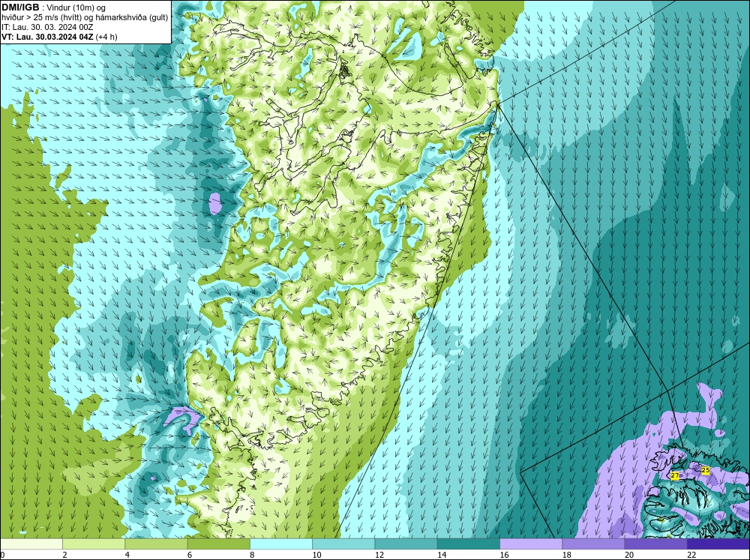Screen dimensions: 750x560
Task: Click the 8–10 m/s light cyan legend swatch
Action: [281, 544]
